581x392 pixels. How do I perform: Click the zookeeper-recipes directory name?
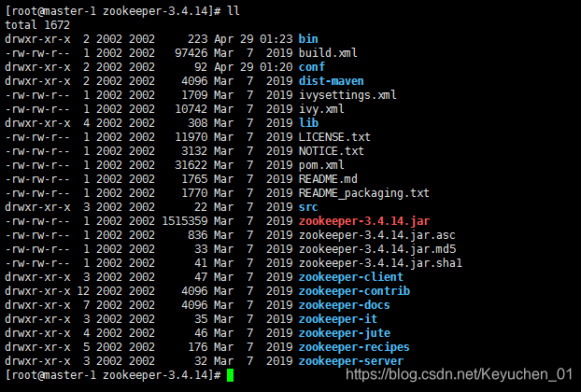tap(354, 347)
